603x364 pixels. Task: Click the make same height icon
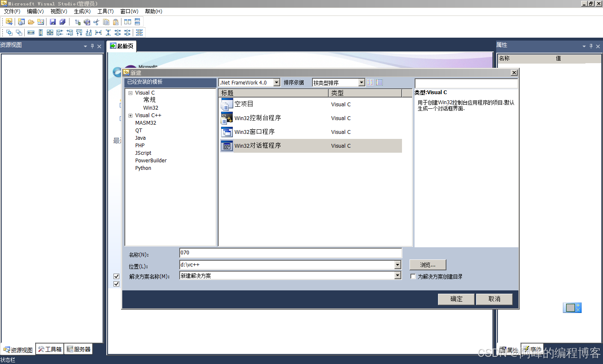(41, 32)
